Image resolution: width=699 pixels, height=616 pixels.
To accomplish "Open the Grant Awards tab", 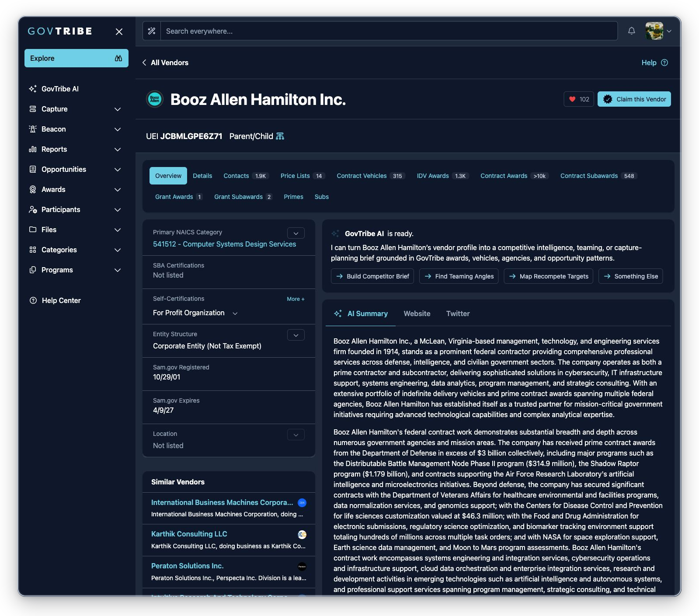I will (178, 197).
